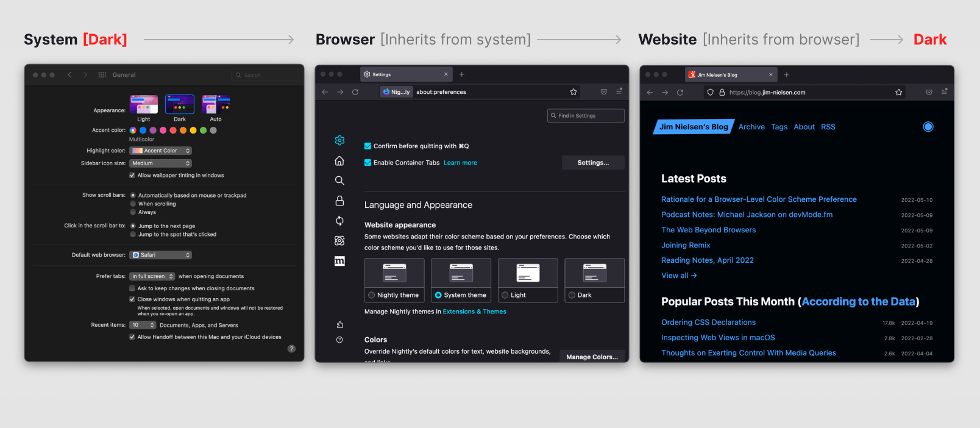Open Firefox Support help icon in sidebar

point(339,340)
